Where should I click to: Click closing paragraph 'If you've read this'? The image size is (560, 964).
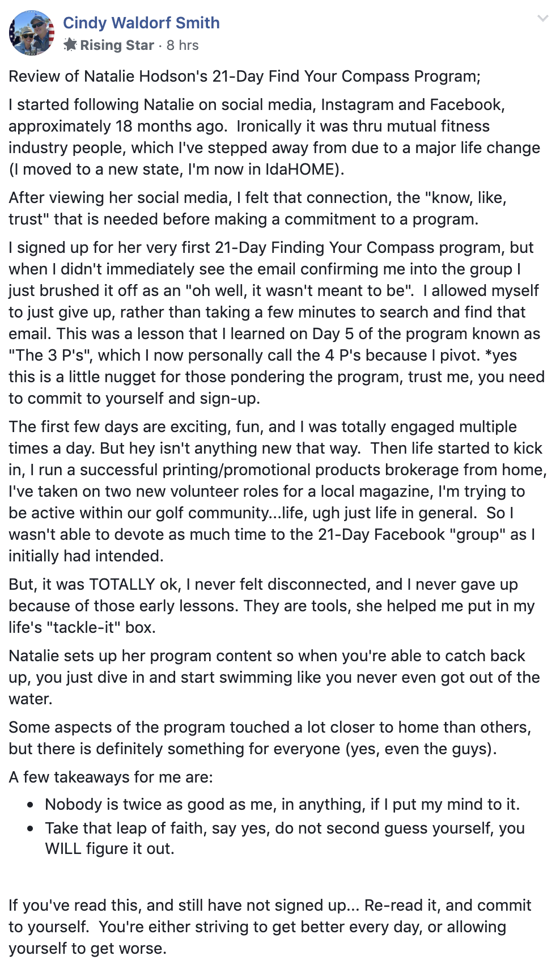[x=270, y=927]
